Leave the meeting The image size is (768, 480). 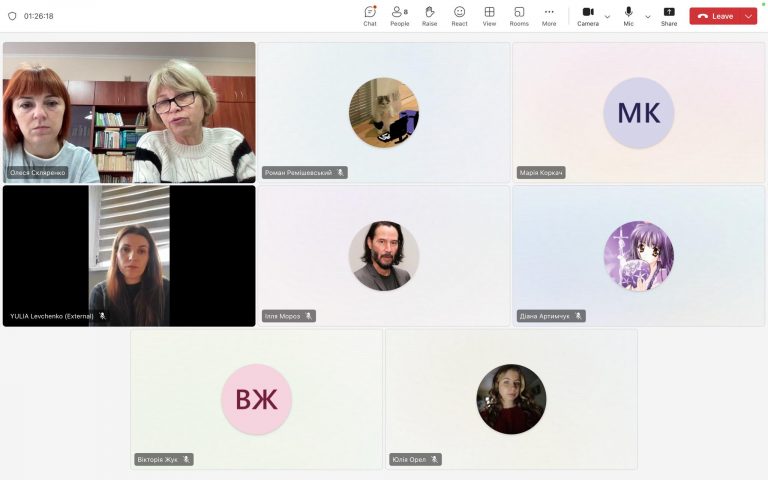(x=716, y=16)
